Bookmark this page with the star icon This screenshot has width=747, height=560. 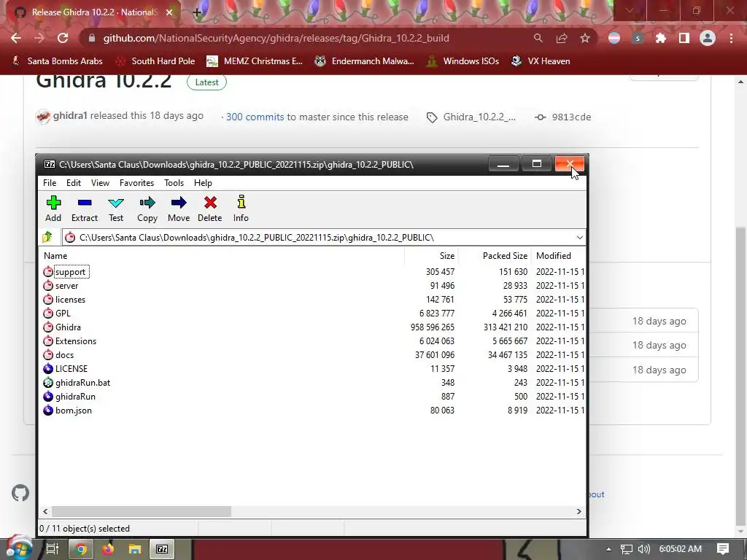(x=585, y=38)
